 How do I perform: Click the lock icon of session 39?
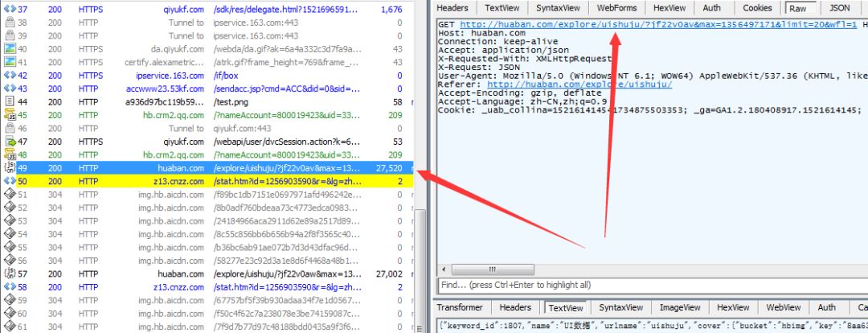10,36
